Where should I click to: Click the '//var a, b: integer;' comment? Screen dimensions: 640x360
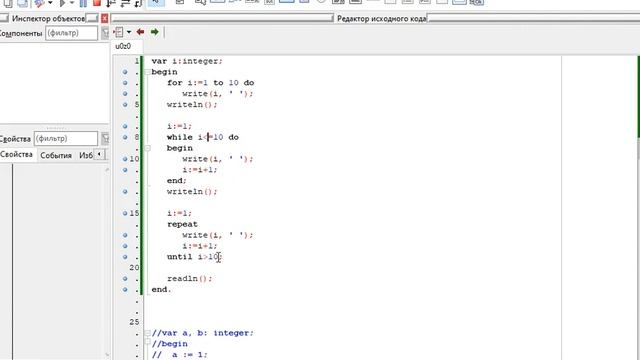tap(203, 333)
